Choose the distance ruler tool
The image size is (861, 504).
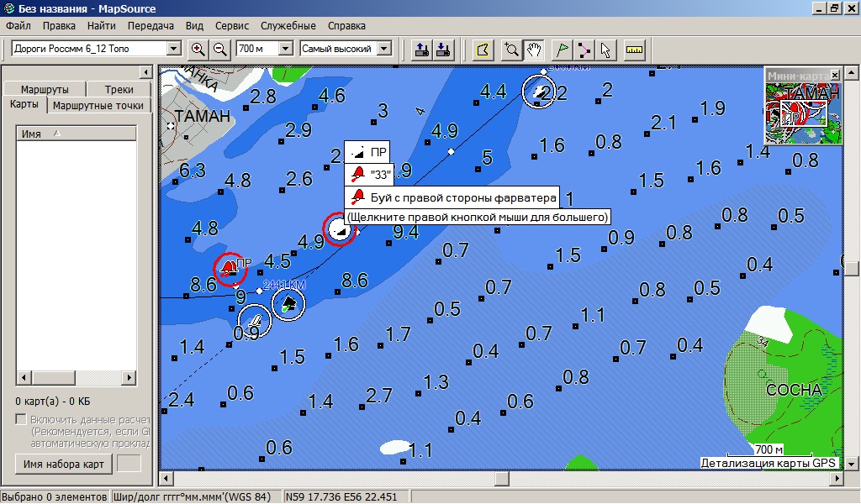coord(634,50)
